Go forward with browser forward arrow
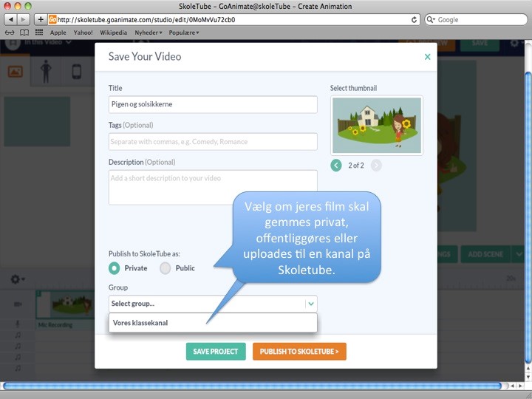The height and width of the screenshot is (399, 532). point(23,19)
